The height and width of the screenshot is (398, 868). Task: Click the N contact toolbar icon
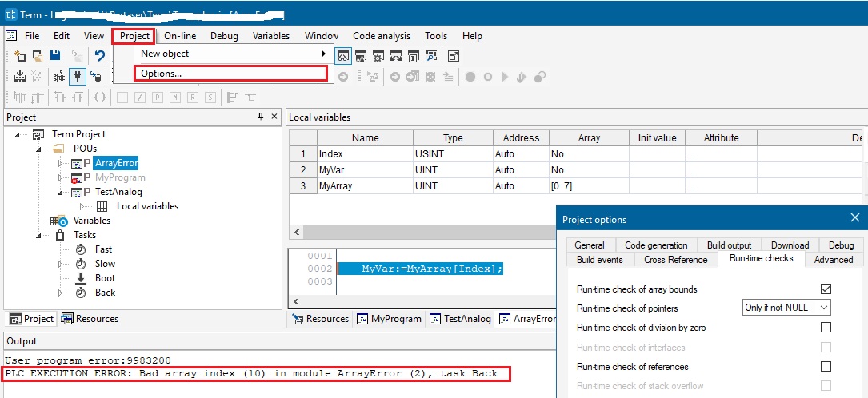pyautogui.click(x=175, y=98)
